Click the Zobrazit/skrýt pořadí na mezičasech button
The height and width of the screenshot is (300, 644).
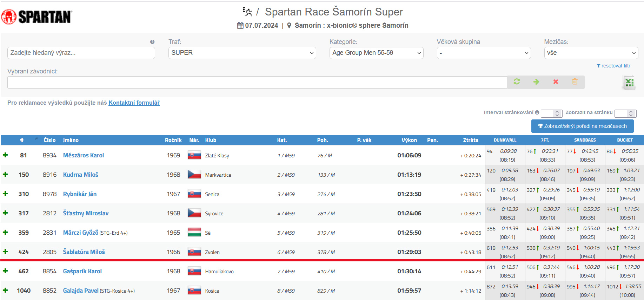[583, 126]
